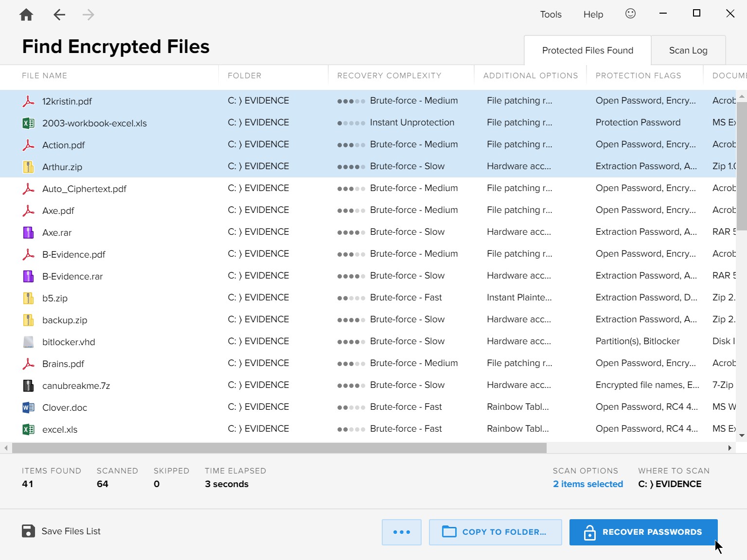Image resolution: width=747 pixels, height=560 pixels.
Task: Click the Copy to Folder button
Action: (x=495, y=532)
